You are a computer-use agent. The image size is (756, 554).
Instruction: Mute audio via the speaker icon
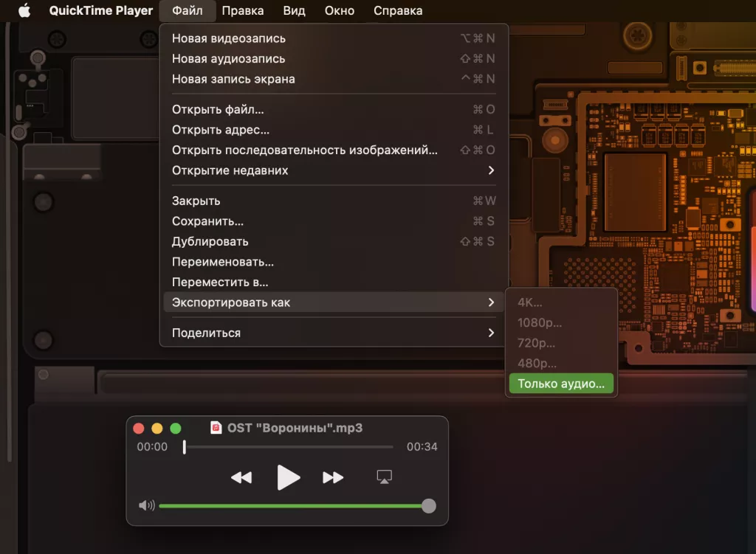pyautogui.click(x=145, y=506)
